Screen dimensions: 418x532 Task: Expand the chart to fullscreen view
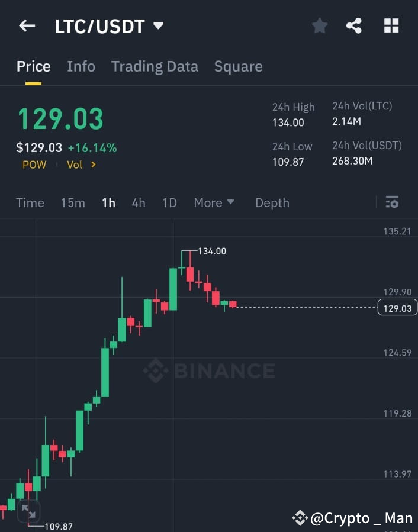coord(28,512)
